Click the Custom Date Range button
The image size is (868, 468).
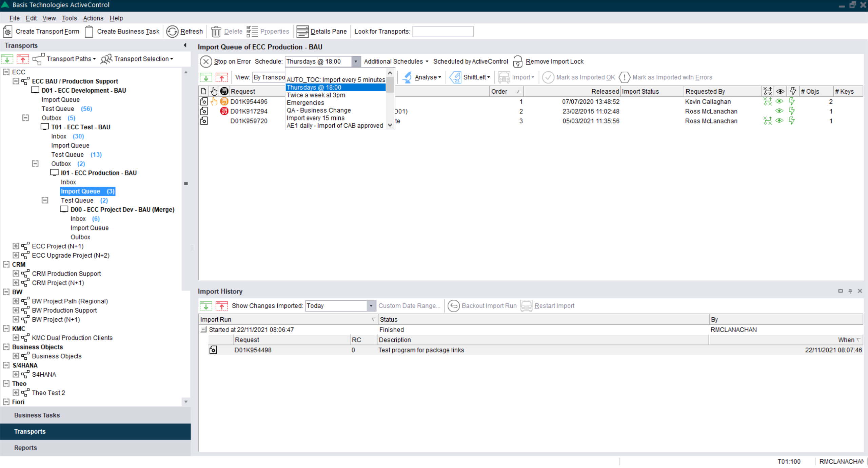pyautogui.click(x=409, y=305)
